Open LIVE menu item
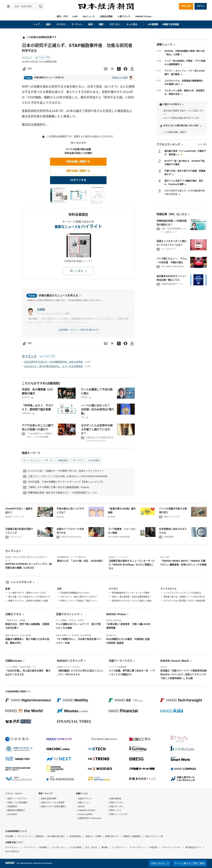212x868 pixels. [x=75, y=17]
